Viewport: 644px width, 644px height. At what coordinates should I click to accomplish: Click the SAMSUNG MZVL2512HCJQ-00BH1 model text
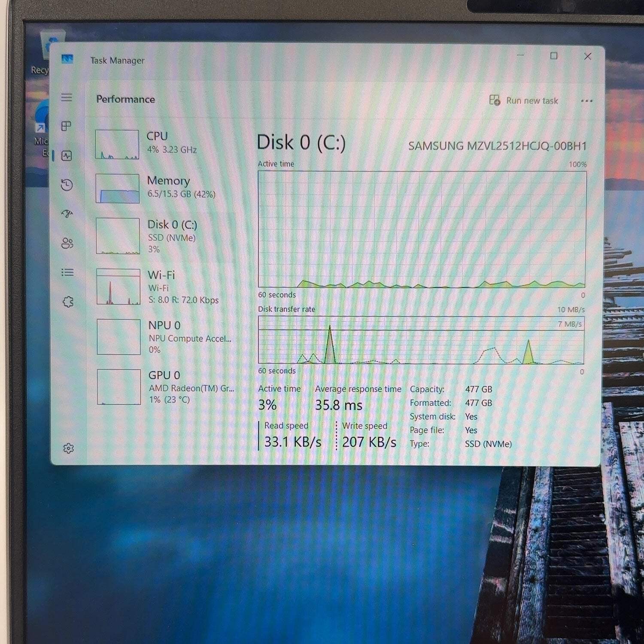[x=497, y=146]
